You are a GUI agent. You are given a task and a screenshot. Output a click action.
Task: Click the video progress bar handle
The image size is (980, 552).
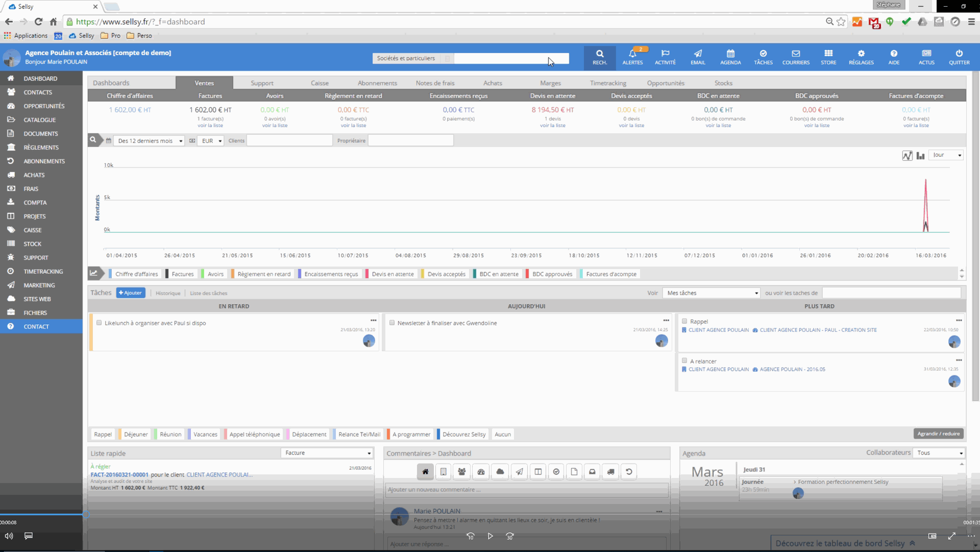point(86,514)
